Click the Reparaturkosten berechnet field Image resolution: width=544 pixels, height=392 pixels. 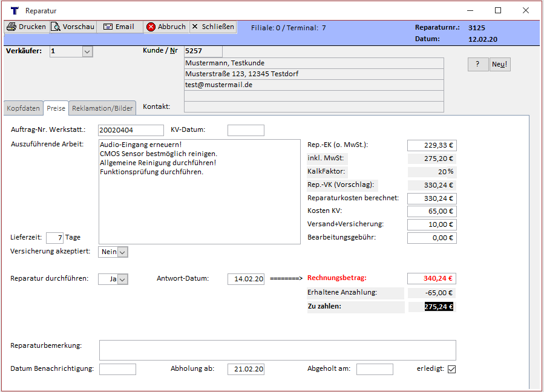(x=432, y=198)
